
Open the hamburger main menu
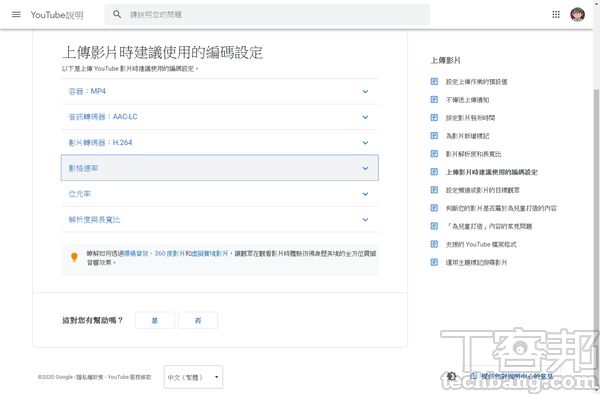[x=16, y=15]
